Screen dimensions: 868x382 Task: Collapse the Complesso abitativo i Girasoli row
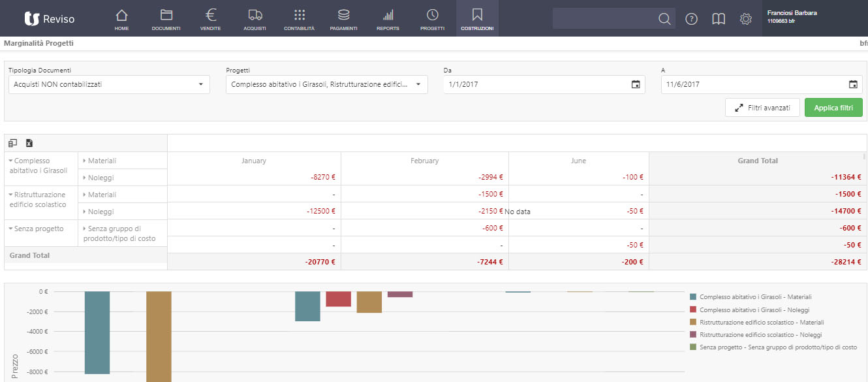pyautogui.click(x=10, y=161)
